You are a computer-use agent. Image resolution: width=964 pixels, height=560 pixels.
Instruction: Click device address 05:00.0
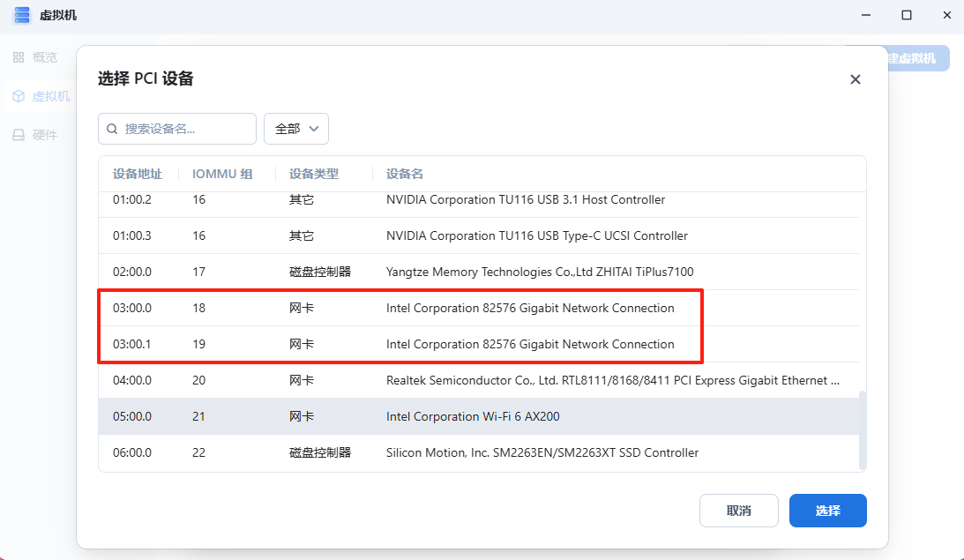coord(132,417)
